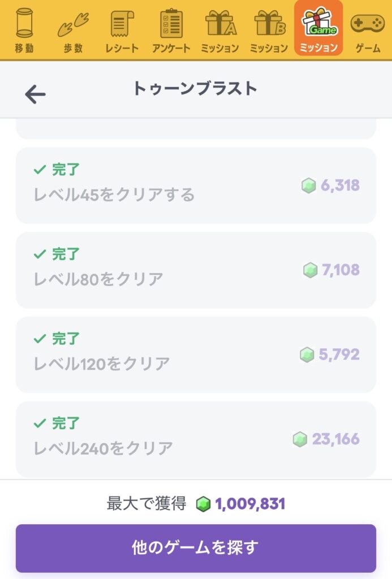The image size is (392, 579).
Task: Go back using the left arrow
Action: [x=35, y=94]
